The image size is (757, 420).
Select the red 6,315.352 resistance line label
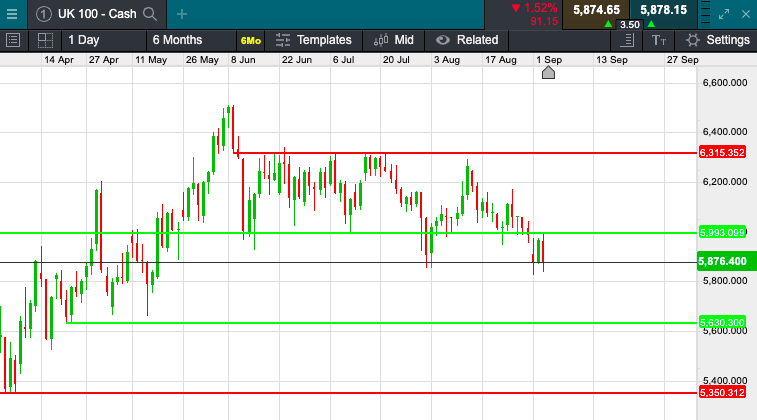click(722, 153)
